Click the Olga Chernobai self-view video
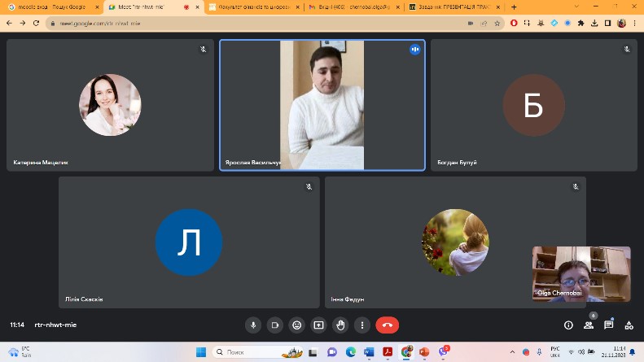 click(581, 274)
